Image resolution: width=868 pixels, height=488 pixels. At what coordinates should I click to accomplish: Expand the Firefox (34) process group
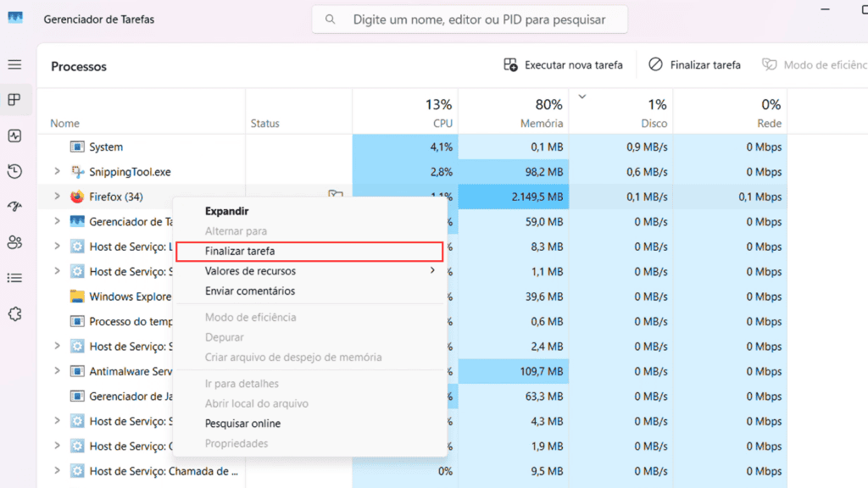[x=57, y=197]
